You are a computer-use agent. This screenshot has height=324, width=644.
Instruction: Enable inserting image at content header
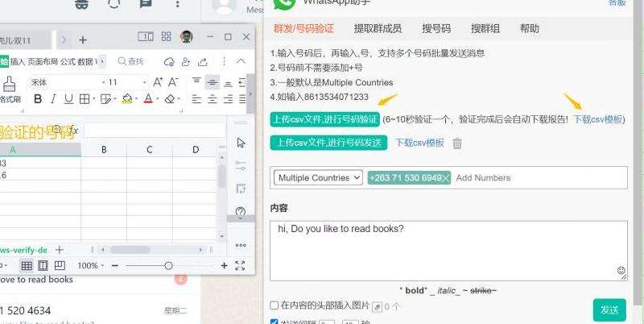click(x=275, y=306)
